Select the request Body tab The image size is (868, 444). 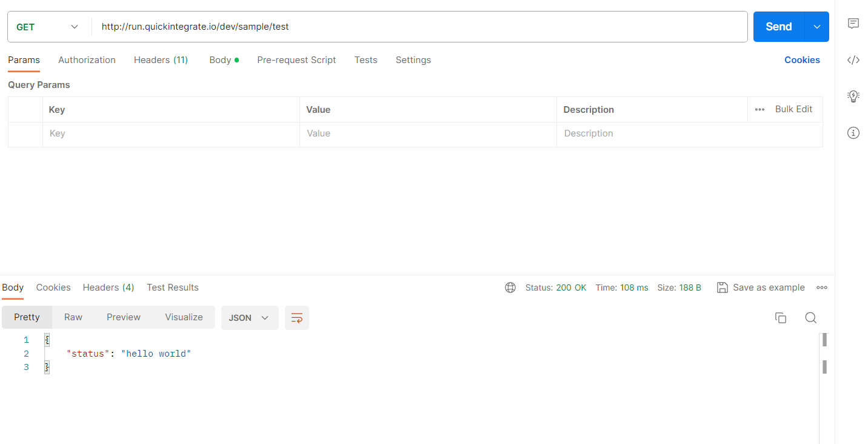pyautogui.click(x=224, y=60)
